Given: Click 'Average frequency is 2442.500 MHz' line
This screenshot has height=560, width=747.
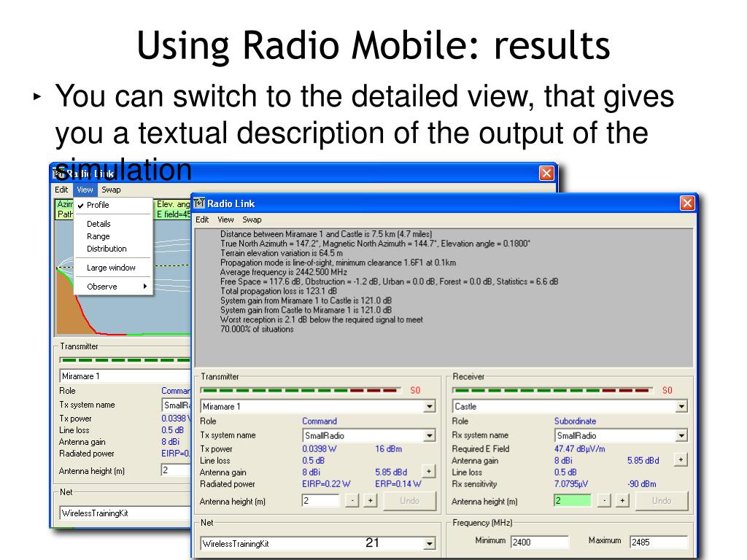Looking at the screenshot, I should [284, 272].
